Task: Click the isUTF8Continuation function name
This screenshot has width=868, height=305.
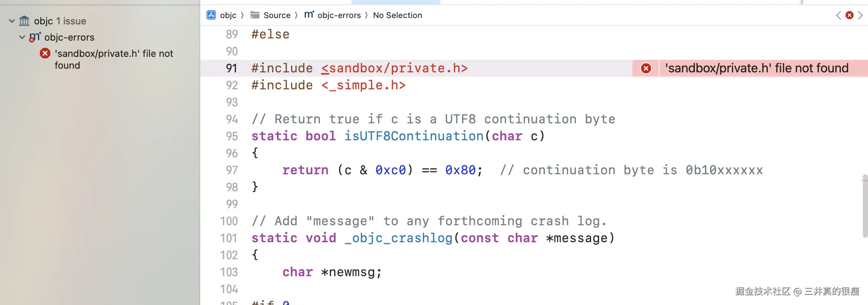Action: (414, 136)
